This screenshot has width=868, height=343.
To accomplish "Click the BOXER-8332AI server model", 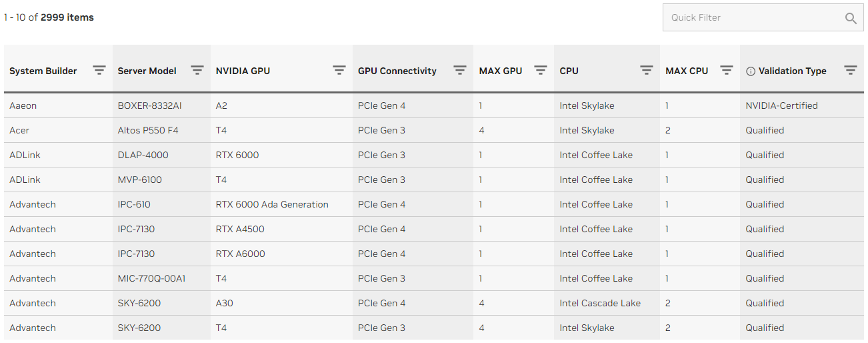I will pyautogui.click(x=149, y=105).
